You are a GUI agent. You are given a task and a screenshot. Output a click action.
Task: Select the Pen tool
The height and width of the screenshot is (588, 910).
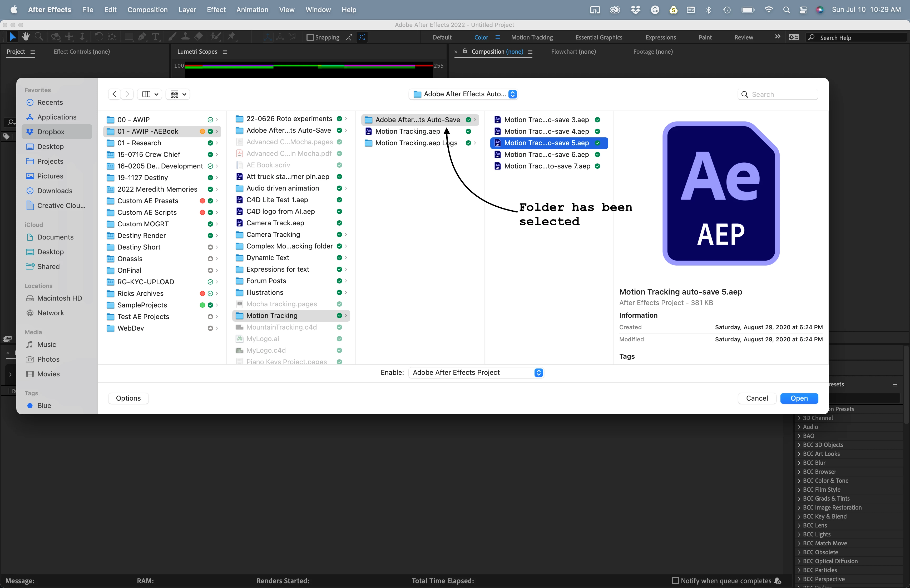[x=142, y=37]
